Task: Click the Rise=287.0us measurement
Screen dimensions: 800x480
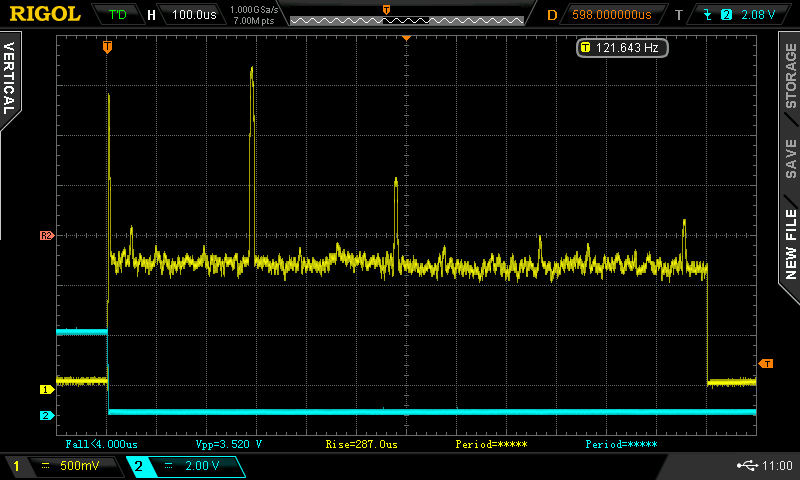Action: [361, 443]
